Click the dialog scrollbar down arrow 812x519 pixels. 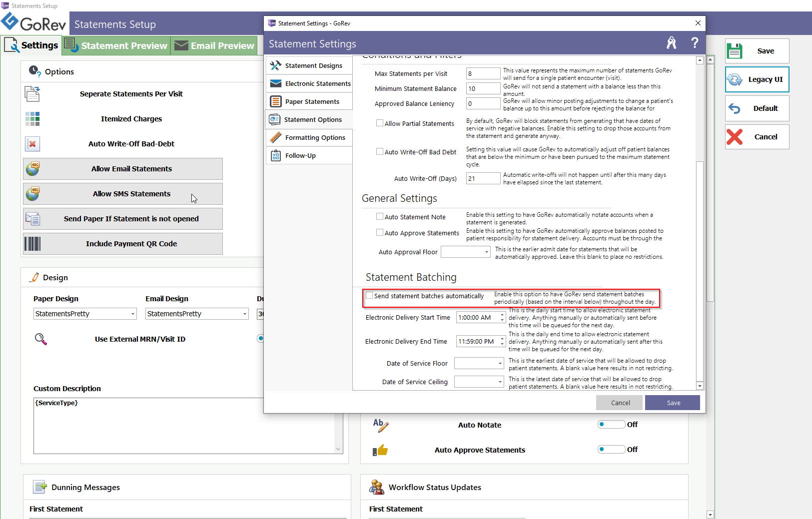(700, 386)
